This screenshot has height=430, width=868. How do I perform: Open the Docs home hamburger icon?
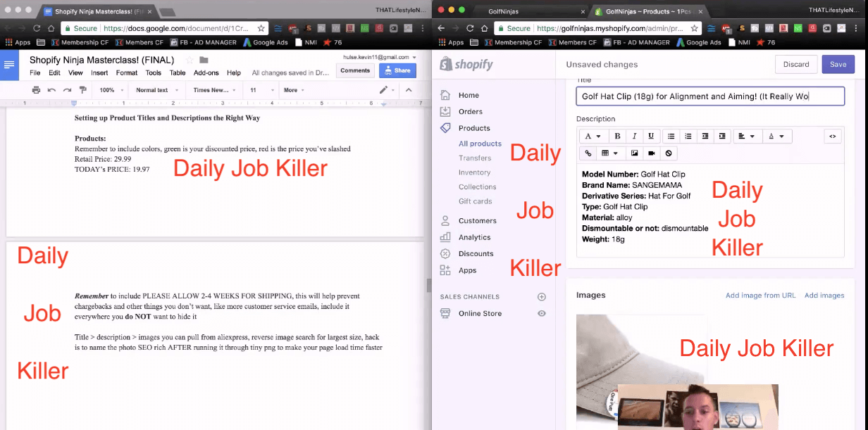9,65
